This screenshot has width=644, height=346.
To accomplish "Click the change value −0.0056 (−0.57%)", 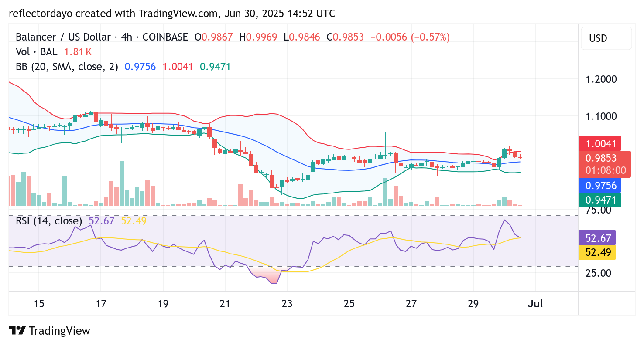I will pos(410,37).
